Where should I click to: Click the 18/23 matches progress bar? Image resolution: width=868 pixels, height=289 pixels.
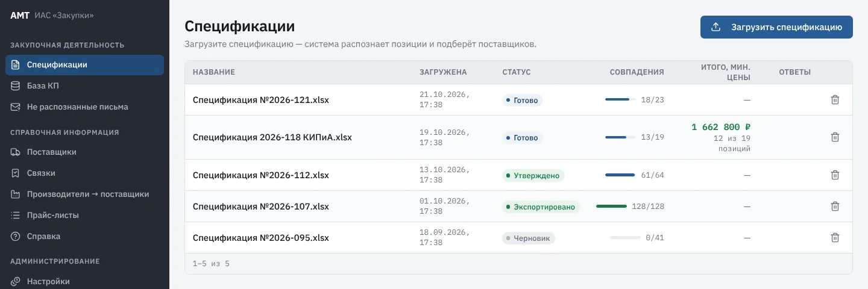point(620,99)
